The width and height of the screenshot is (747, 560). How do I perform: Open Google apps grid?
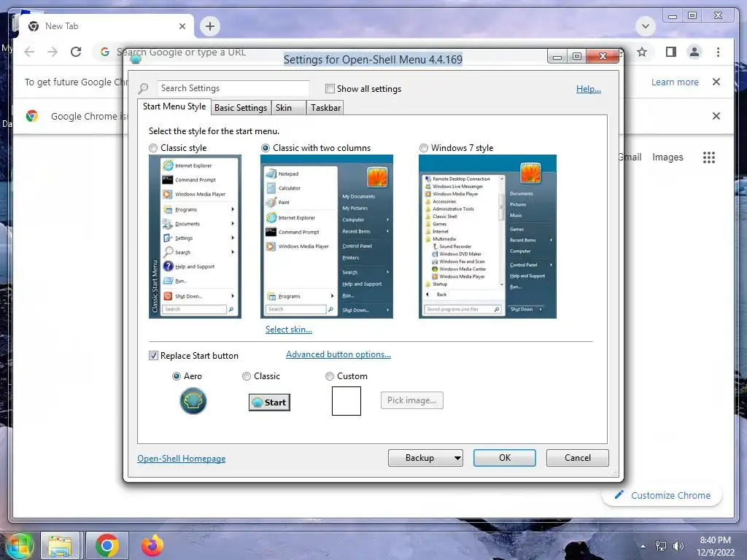click(709, 157)
